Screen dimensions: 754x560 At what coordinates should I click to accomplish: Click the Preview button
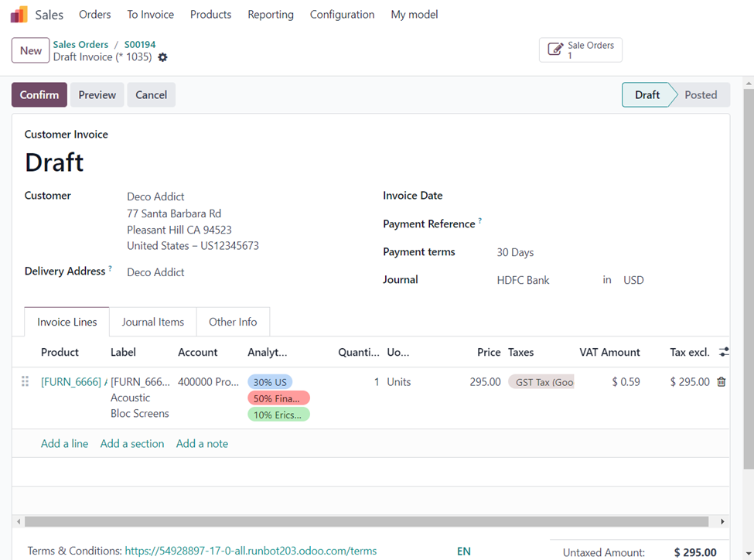97,95
